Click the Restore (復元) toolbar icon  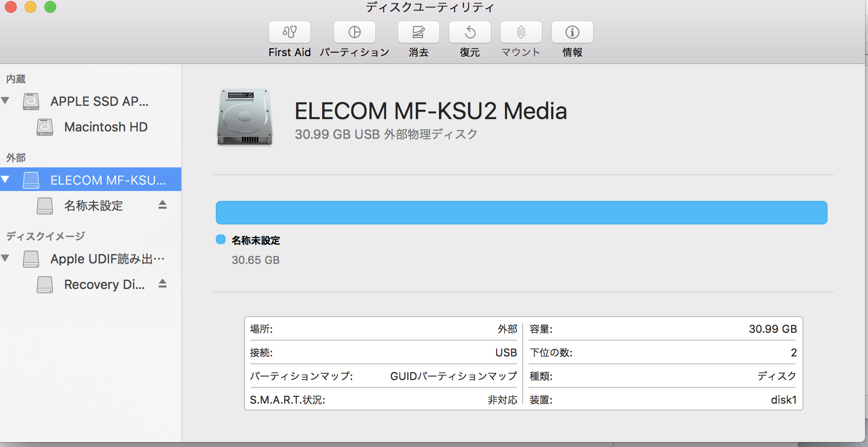point(470,32)
